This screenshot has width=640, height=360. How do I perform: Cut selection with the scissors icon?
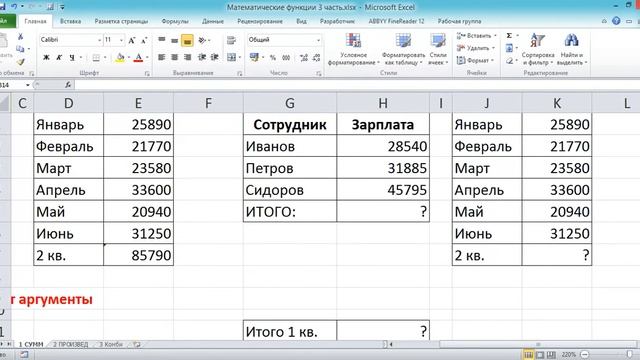(x=20, y=37)
